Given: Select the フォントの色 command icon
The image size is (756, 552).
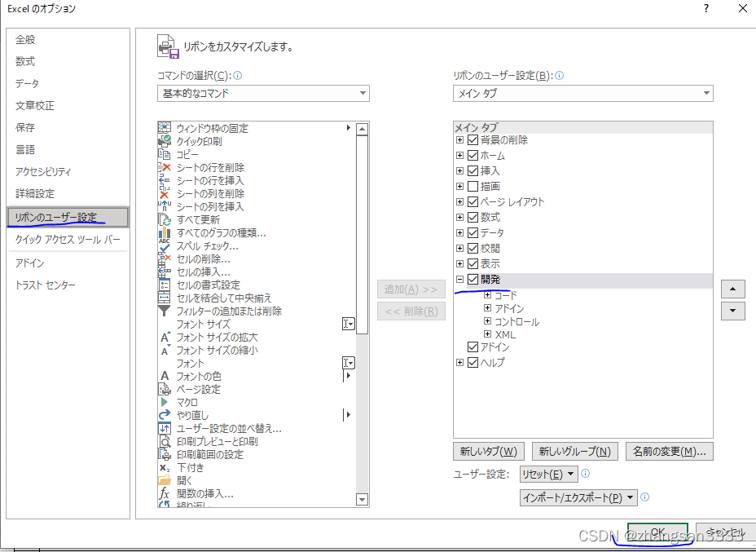Looking at the screenshot, I should [x=165, y=376].
